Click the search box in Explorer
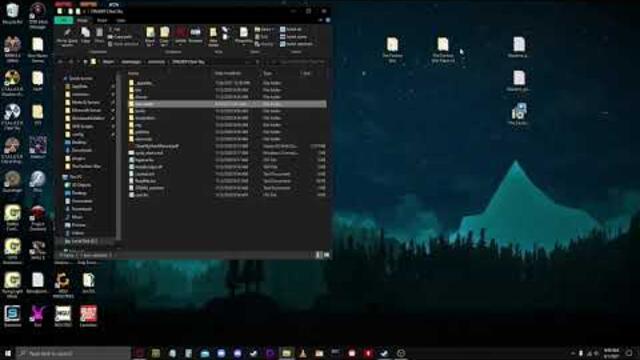 click(x=301, y=62)
